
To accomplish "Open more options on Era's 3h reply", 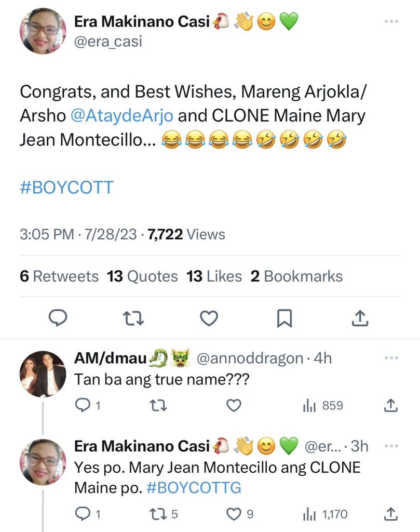I will click(390, 446).
